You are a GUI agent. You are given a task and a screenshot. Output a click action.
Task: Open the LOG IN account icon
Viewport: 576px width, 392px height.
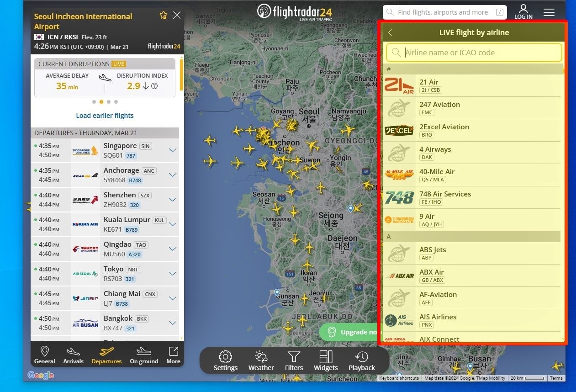[523, 12]
